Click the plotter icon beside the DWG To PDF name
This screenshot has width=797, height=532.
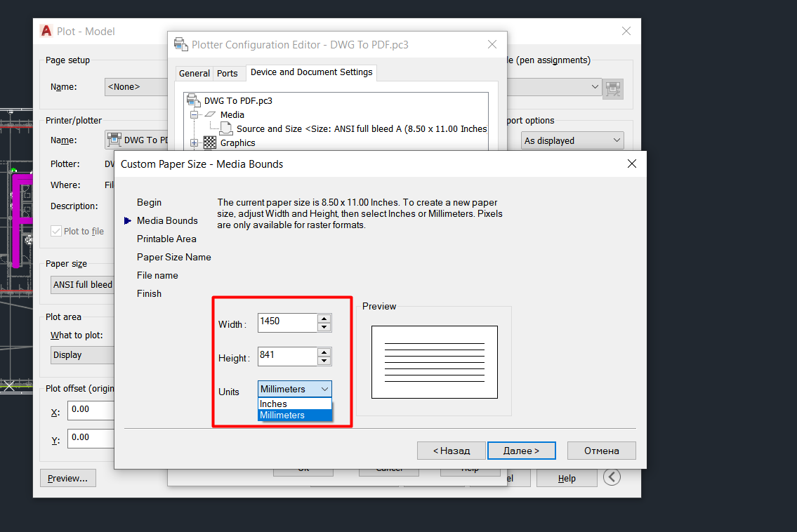(x=114, y=139)
